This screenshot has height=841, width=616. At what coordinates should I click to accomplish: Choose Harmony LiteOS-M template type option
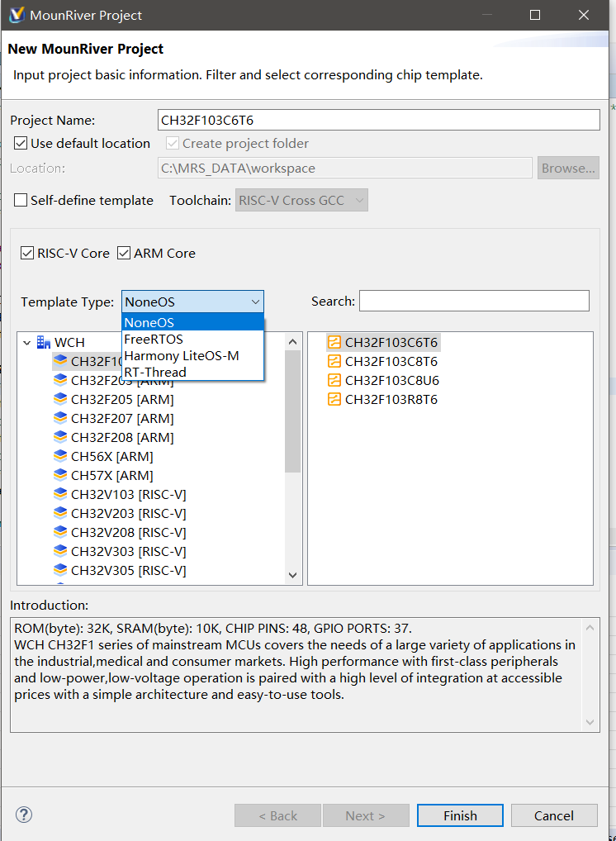coord(193,355)
